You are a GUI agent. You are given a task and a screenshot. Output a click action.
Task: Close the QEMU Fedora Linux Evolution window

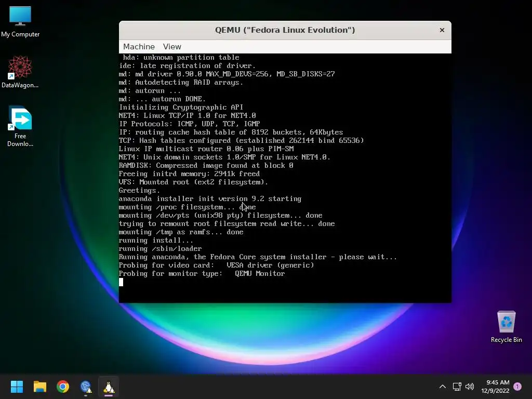pos(442,30)
